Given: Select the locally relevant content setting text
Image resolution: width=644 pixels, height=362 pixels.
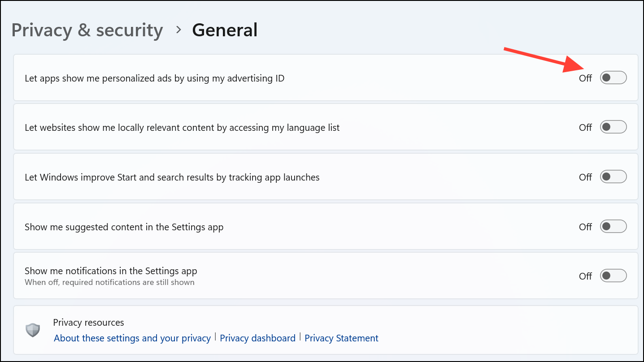Looking at the screenshot, I should pos(182,128).
